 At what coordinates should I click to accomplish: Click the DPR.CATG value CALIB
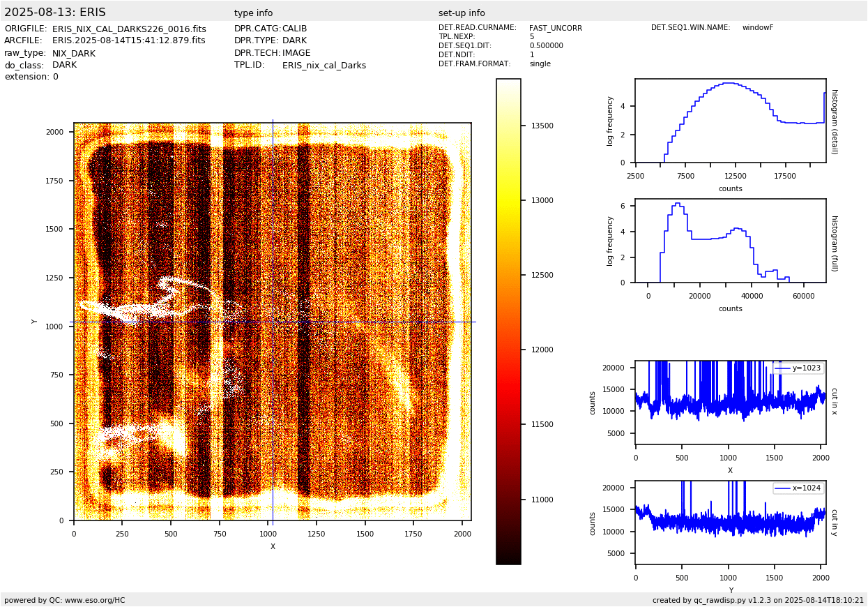[294, 29]
